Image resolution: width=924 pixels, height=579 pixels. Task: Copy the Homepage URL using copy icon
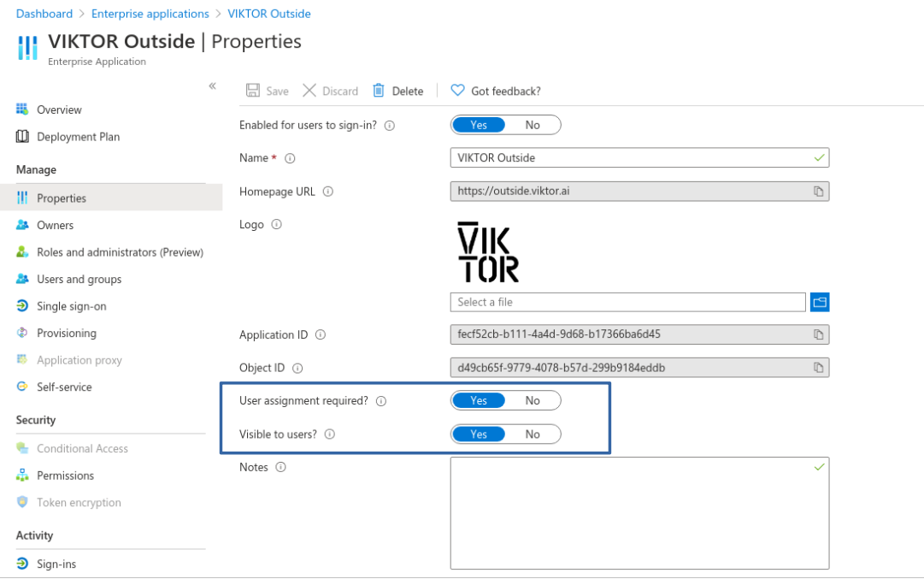(x=818, y=192)
